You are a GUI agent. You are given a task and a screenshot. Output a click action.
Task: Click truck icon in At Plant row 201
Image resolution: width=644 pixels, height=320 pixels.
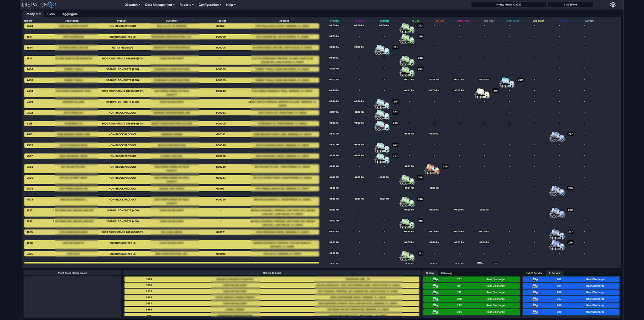point(436,279)
